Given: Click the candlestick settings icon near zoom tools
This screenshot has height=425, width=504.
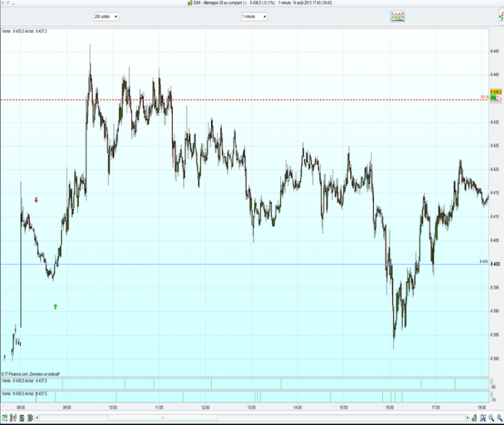Looking at the screenshot, I should coord(474,418).
